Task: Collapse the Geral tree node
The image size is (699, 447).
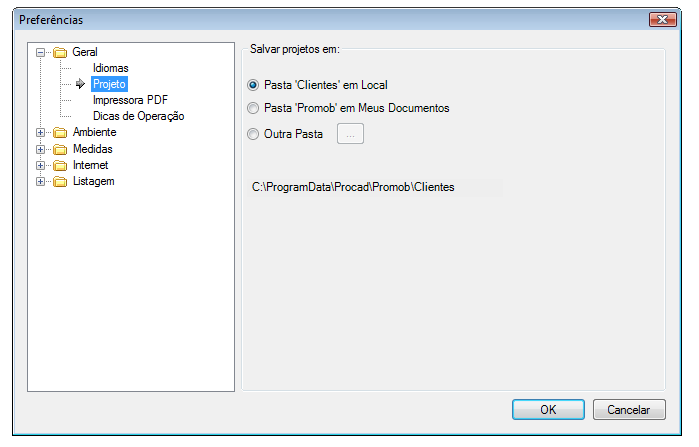Action: pyautogui.click(x=40, y=53)
